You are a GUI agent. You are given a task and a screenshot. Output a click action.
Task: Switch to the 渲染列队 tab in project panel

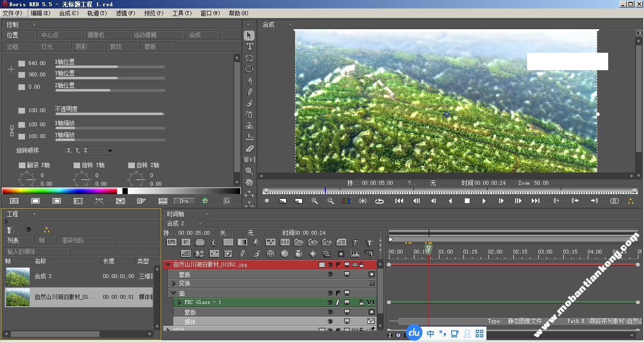tap(85, 240)
